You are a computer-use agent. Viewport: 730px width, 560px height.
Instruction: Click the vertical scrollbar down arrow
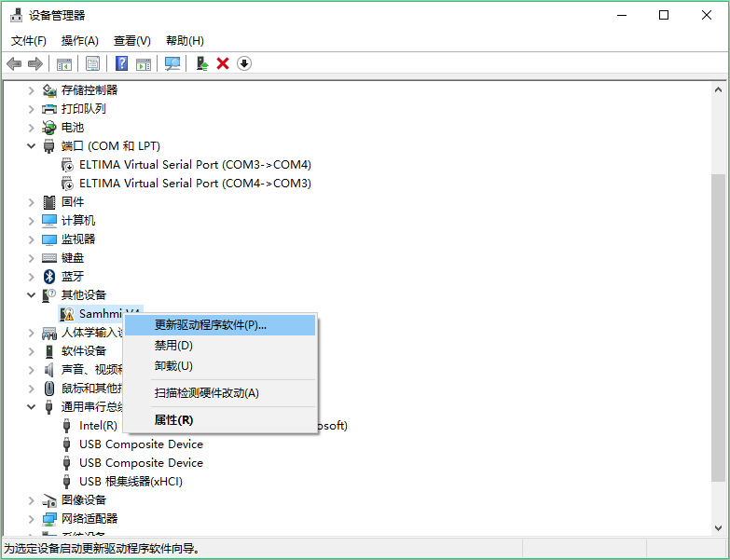point(718,528)
